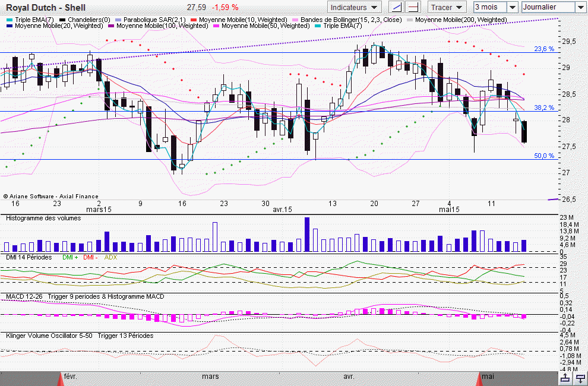This screenshot has height=386, width=588.
Task: Click the green DMI + legend label
Action: tap(70, 257)
